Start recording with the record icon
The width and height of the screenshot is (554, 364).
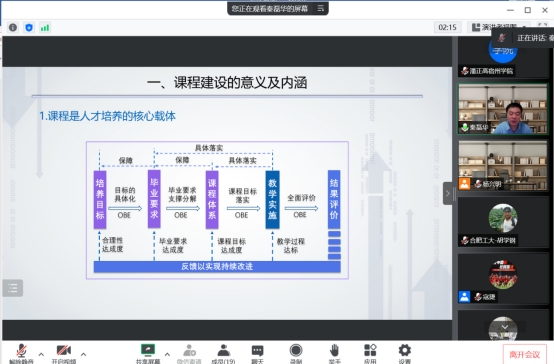coord(296,350)
